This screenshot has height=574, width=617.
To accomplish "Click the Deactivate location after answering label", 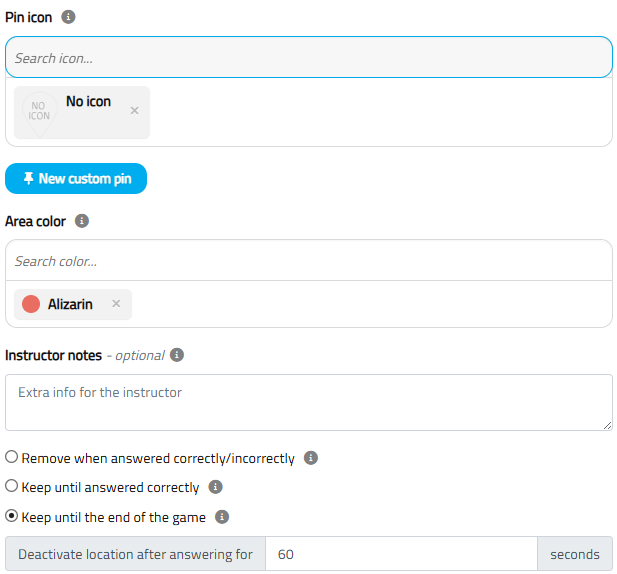I will point(135,554).
